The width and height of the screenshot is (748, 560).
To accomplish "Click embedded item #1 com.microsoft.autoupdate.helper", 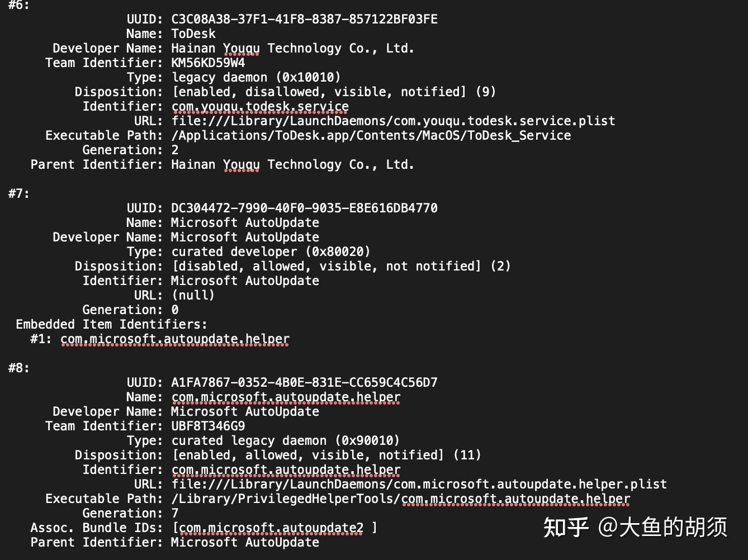I will (x=174, y=339).
